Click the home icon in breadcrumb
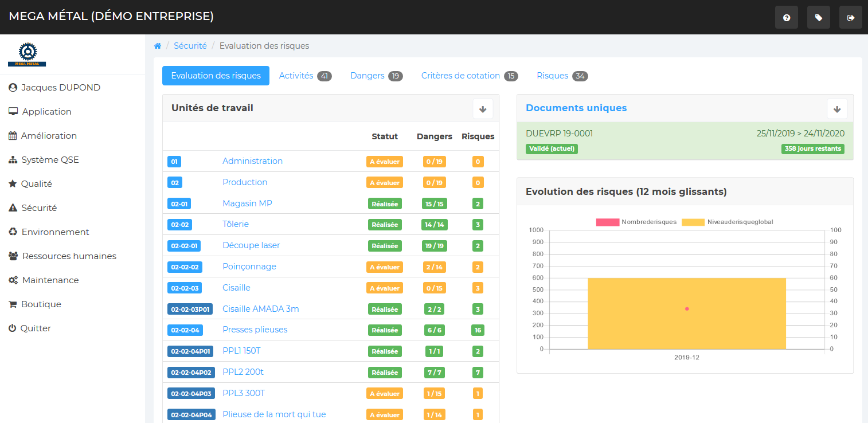This screenshot has width=868, height=423. coord(158,46)
